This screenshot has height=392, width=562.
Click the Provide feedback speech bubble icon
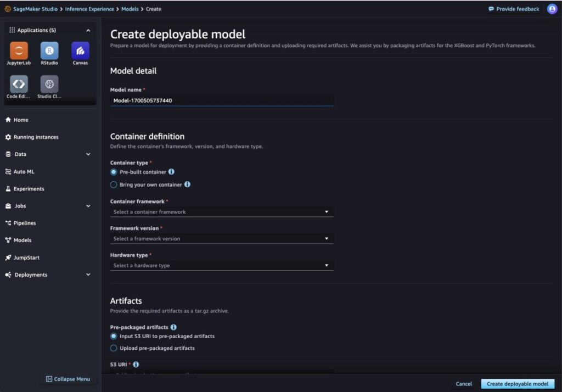coord(491,9)
